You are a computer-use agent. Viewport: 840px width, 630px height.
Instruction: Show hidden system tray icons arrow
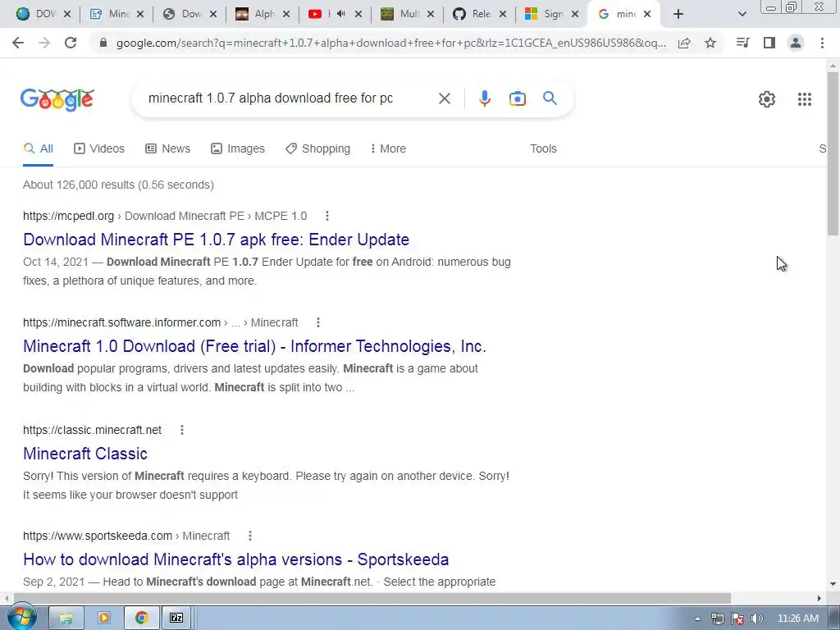697,619
